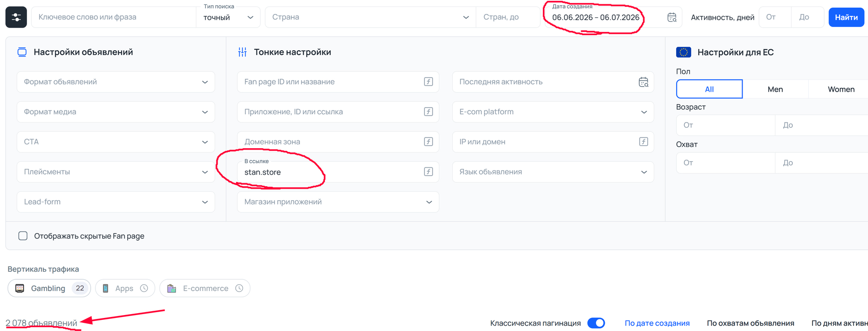Viewport: 868px width, 331px height.
Task: Select Apps traffic vertical chip
Action: [125, 288]
